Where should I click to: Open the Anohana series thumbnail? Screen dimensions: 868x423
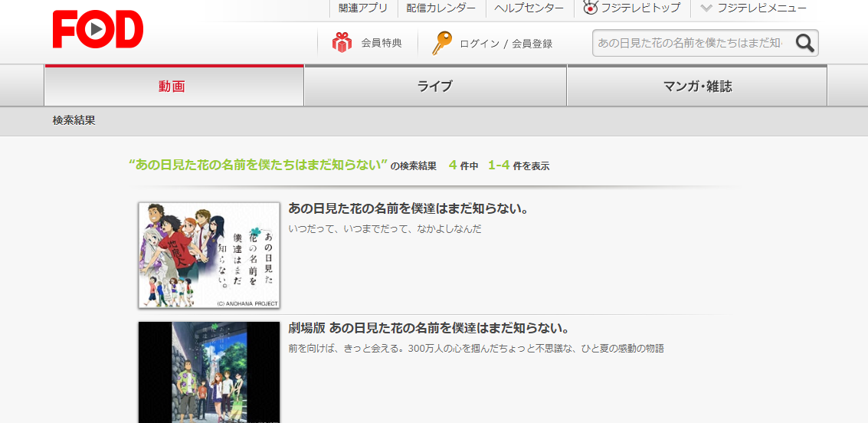click(209, 255)
